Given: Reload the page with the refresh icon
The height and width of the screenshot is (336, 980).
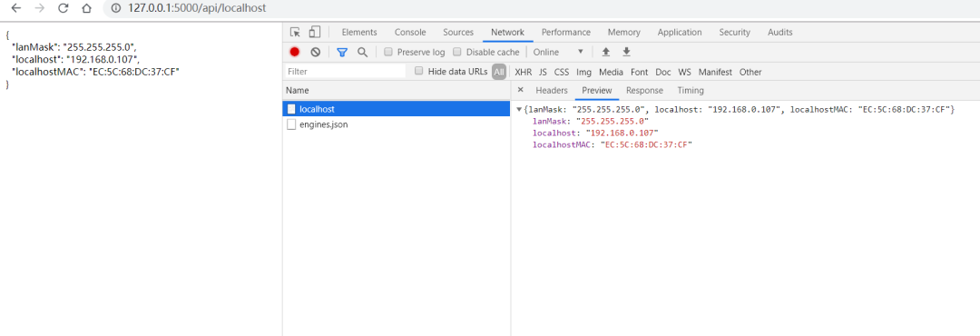Looking at the screenshot, I should point(63,9).
